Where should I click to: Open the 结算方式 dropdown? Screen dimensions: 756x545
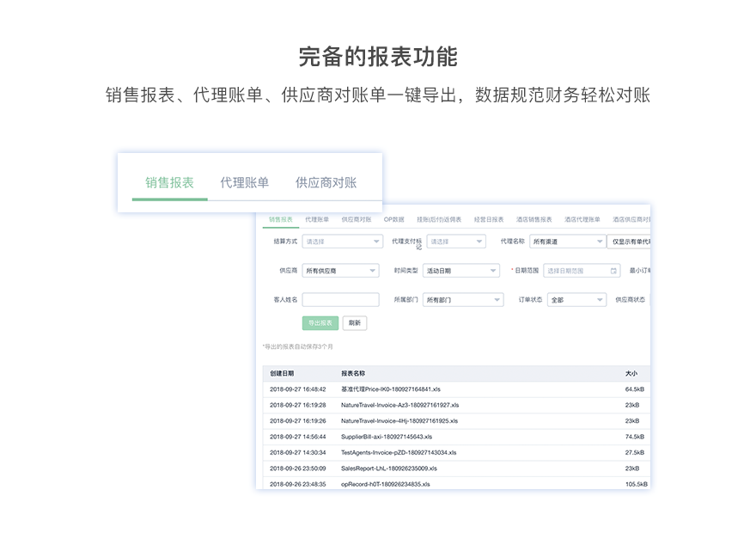(342, 242)
